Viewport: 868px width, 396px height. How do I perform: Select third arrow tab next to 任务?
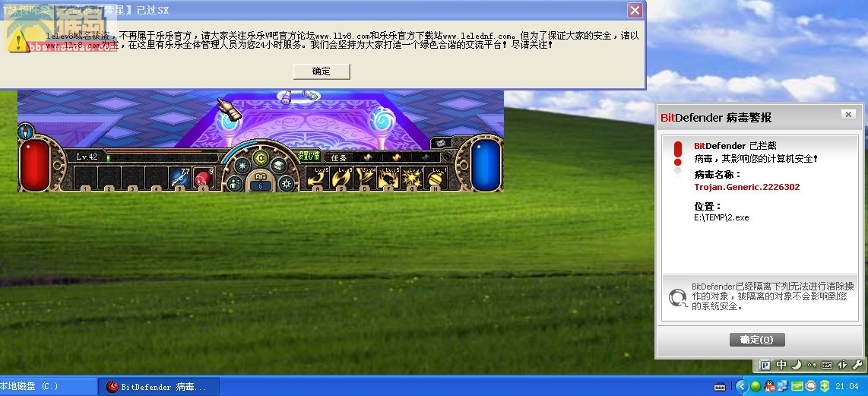click(425, 157)
